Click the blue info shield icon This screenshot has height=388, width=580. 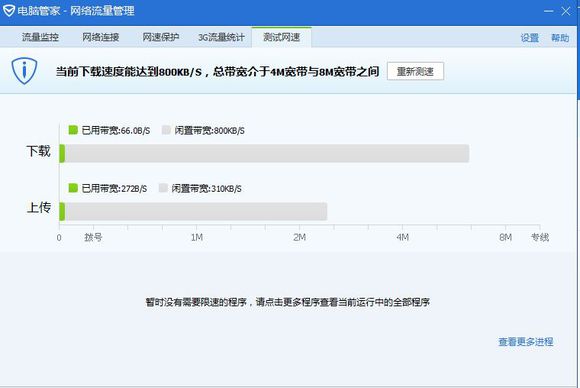coord(24,71)
